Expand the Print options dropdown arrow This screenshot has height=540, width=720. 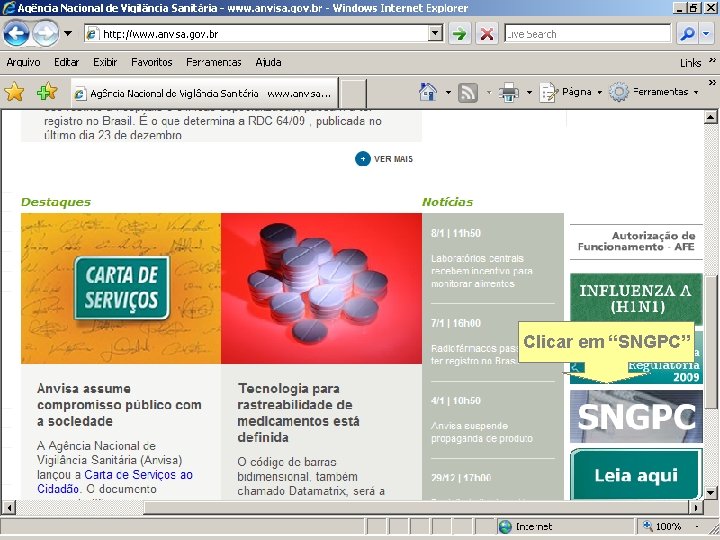tap(529, 92)
